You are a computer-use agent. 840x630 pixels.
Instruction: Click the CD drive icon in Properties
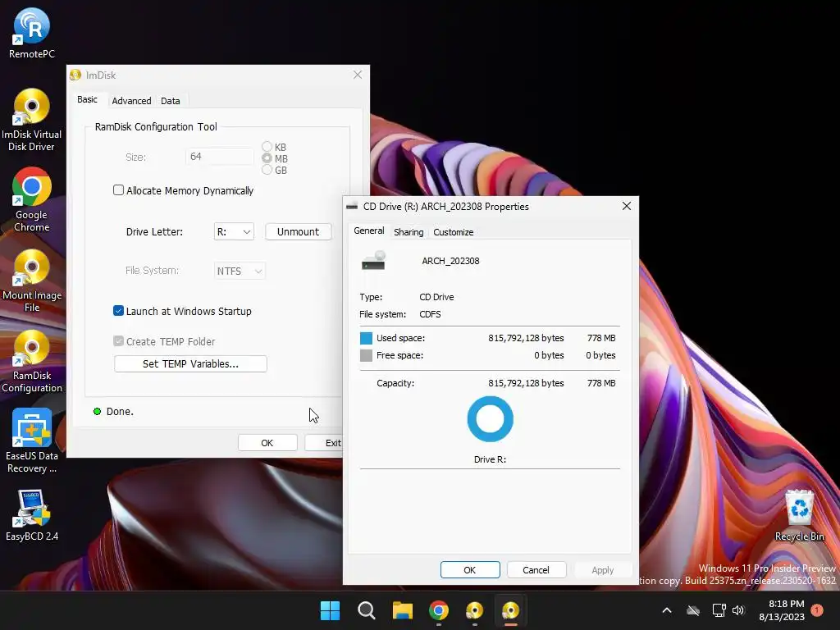[374, 262]
